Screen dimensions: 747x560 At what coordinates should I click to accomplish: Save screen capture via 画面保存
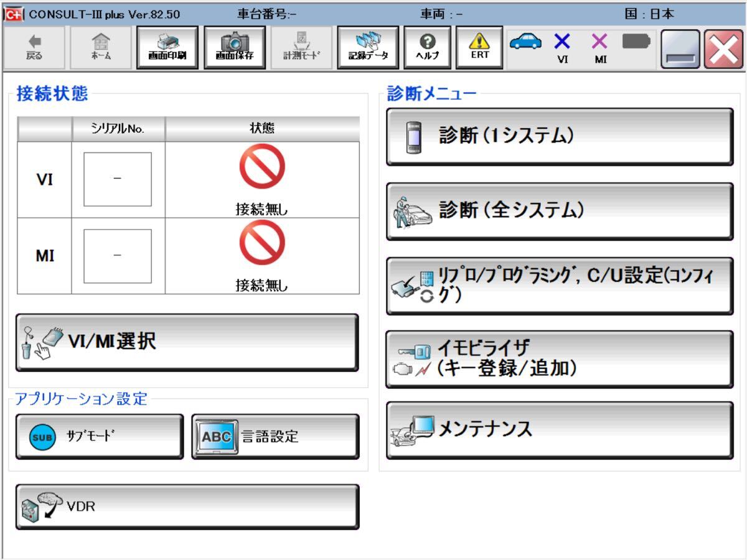[x=235, y=47]
